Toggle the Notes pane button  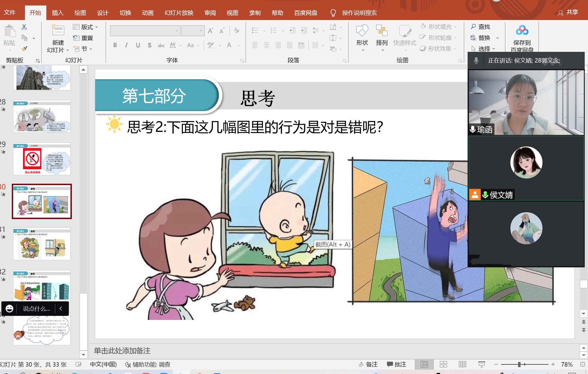click(368, 364)
